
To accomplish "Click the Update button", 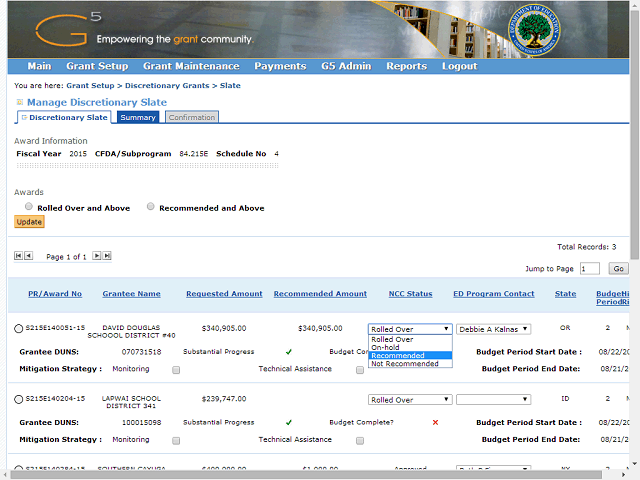I will point(29,222).
